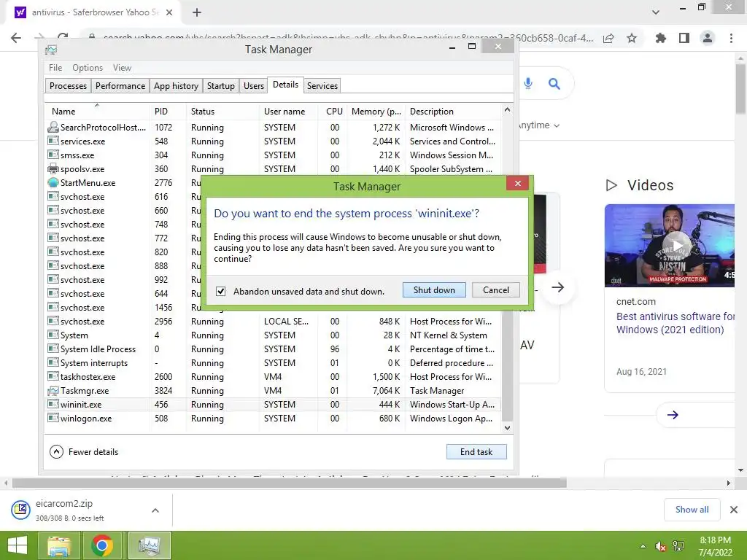Viewport: 747px width, 560px height.
Task: Click the Chrome share page icon
Action: pyautogui.click(x=608, y=38)
